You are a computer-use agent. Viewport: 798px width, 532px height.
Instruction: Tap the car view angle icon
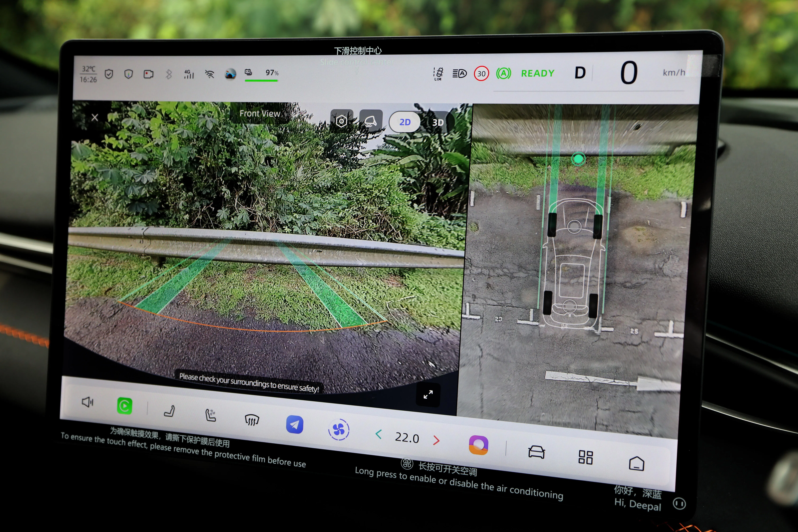click(371, 121)
